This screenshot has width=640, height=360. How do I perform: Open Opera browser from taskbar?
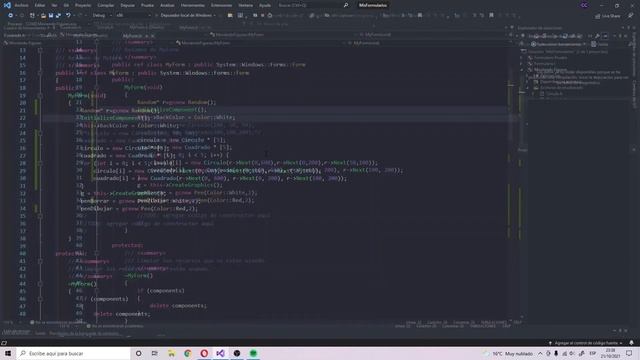point(204,353)
